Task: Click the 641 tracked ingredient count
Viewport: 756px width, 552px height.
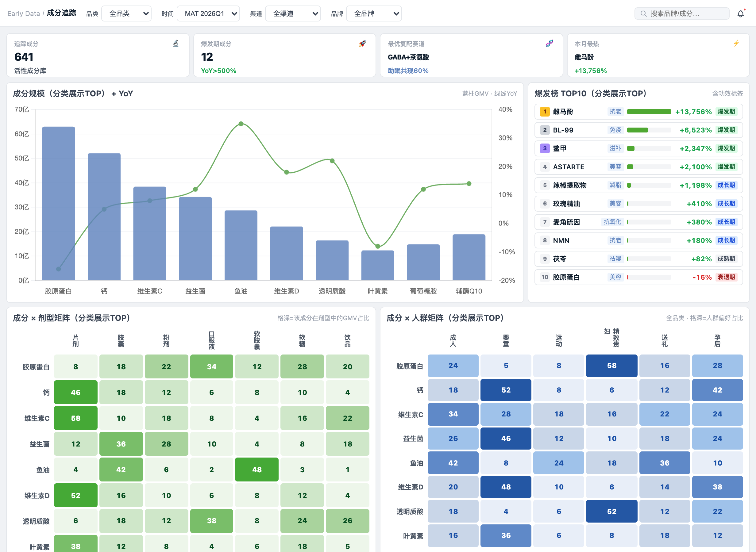Action: [24, 57]
